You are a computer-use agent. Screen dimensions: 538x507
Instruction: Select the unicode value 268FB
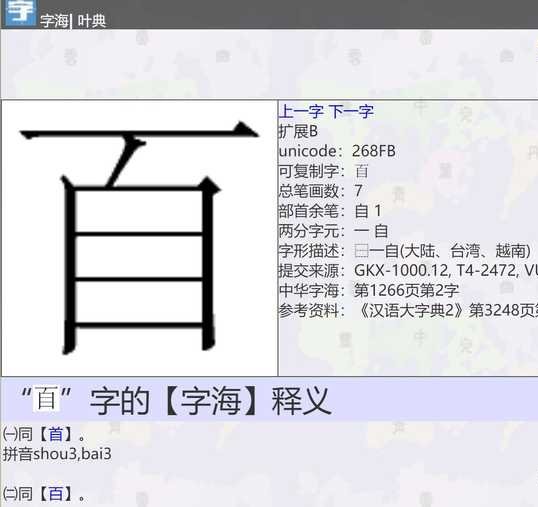click(x=374, y=151)
